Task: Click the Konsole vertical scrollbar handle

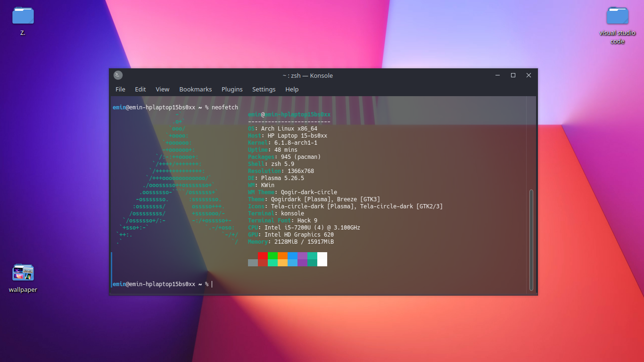Action: [531, 240]
